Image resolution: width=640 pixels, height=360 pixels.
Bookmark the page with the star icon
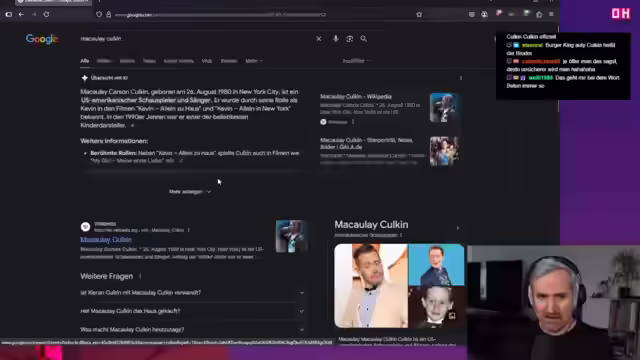tap(419, 14)
